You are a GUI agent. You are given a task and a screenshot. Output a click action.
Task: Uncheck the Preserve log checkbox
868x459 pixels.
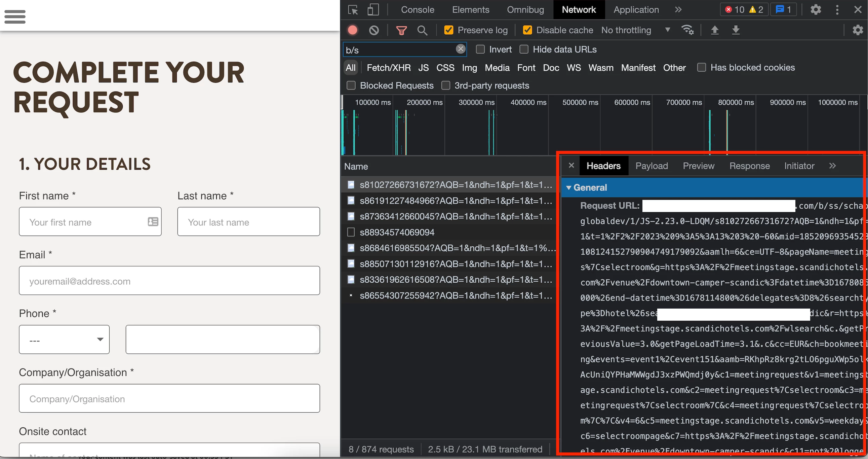point(448,30)
